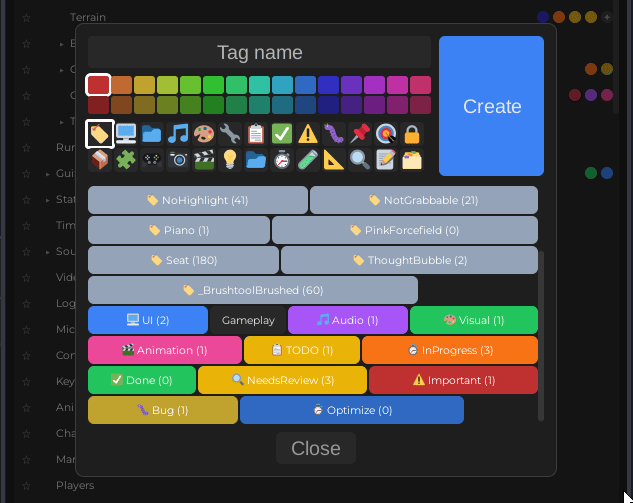
Task: Click the _BrushtoolBrushed (60) tag
Action: coord(253,290)
